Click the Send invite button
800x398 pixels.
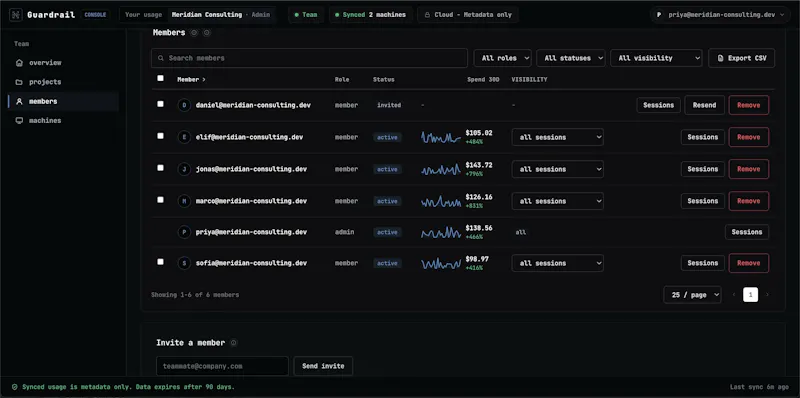click(x=323, y=366)
